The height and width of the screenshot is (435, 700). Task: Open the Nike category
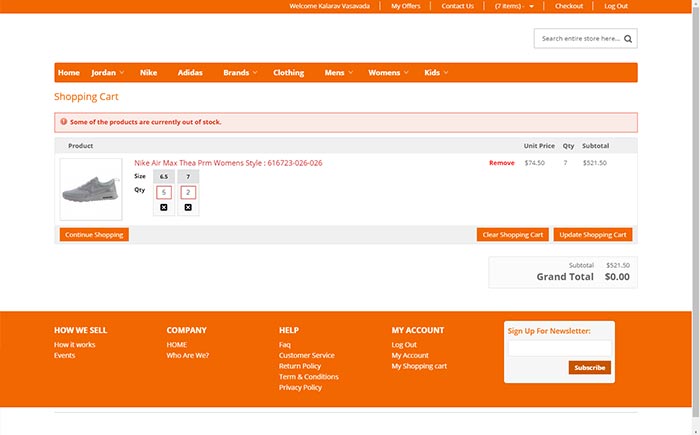tap(148, 72)
